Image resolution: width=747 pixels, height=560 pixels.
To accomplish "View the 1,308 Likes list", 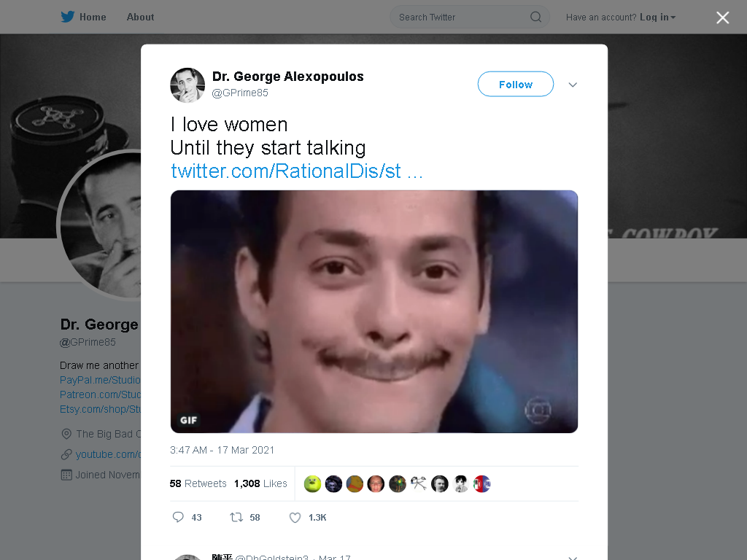I will [260, 484].
